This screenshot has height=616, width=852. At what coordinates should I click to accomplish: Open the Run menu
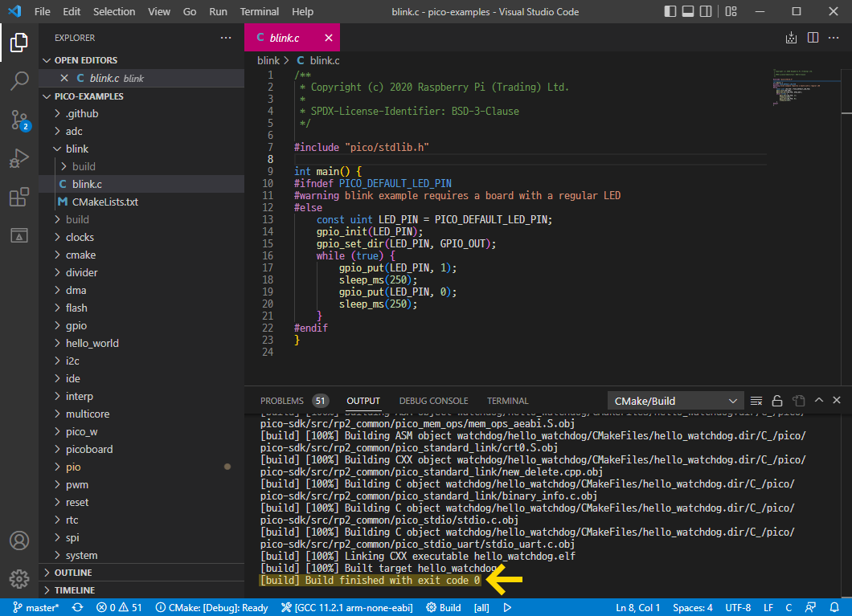pos(218,11)
